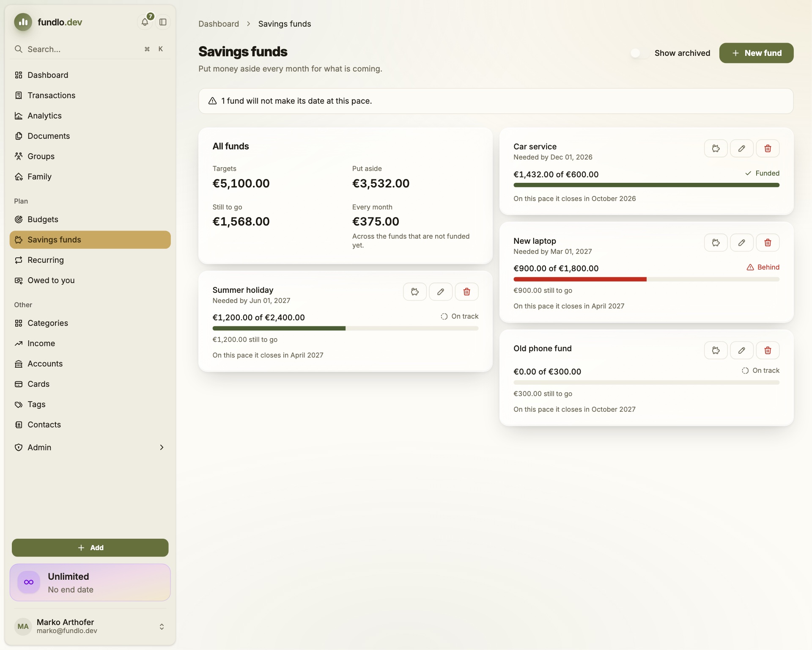Image resolution: width=812 pixels, height=650 pixels.
Task: Open Transactions page
Action: tap(90, 96)
